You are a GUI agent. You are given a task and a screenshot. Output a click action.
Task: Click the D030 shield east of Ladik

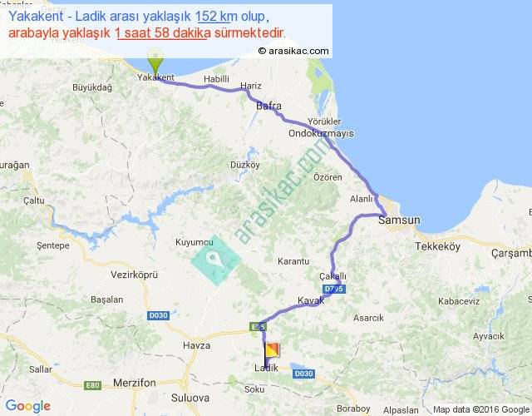click(303, 374)
